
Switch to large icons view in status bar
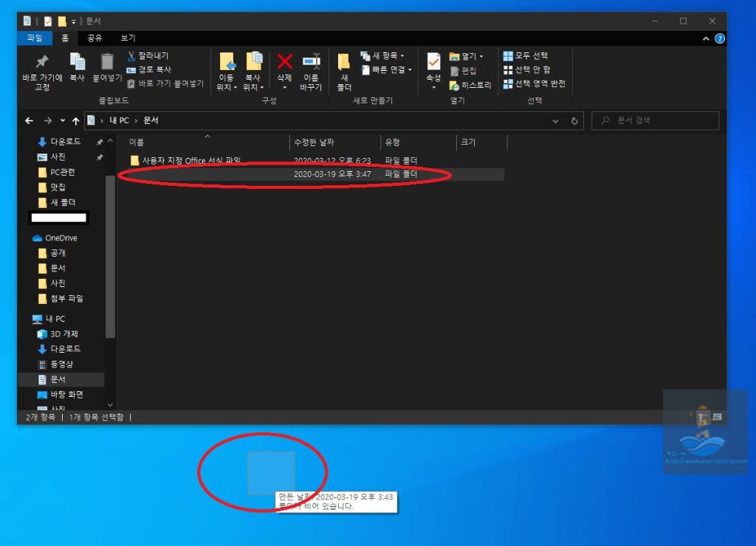pos(718,417)
